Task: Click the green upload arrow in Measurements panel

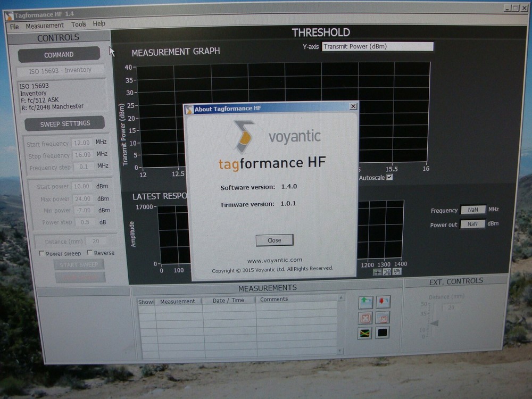Action: coord(365,303)
